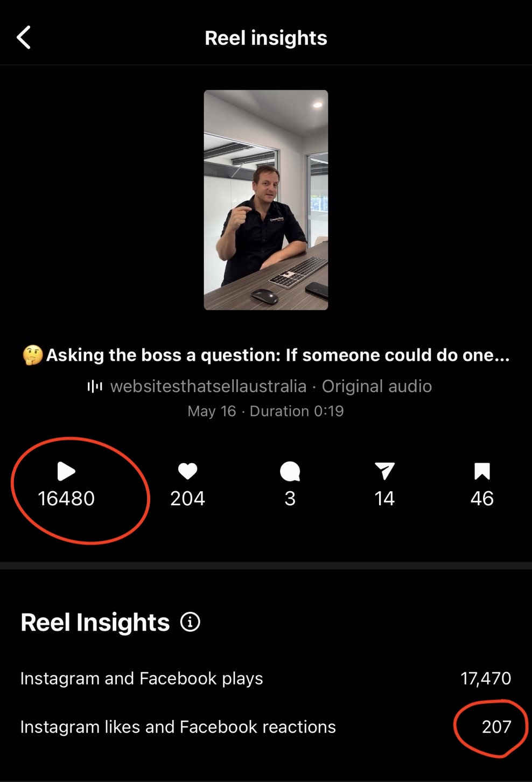Tap the 14 shares count
This screenshot has height=782, width=532.
click(x=384, y=499)
